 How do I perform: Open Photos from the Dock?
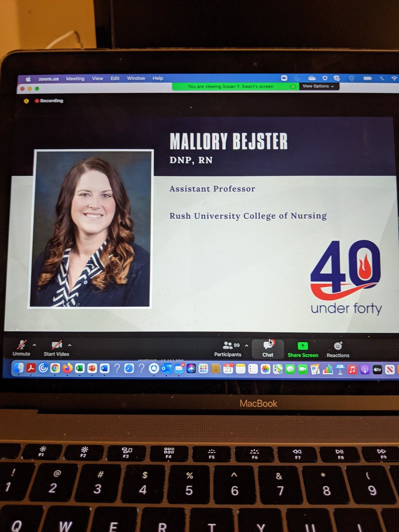(266, 368)
